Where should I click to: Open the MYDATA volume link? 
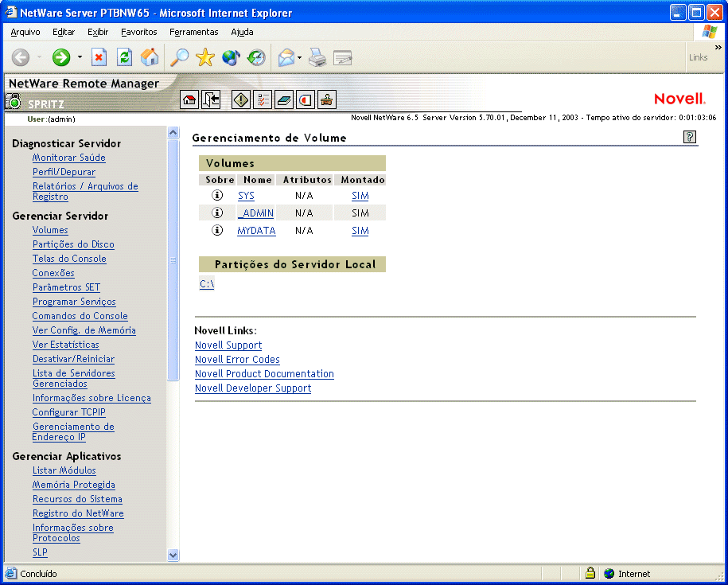(x=256, y=231)
